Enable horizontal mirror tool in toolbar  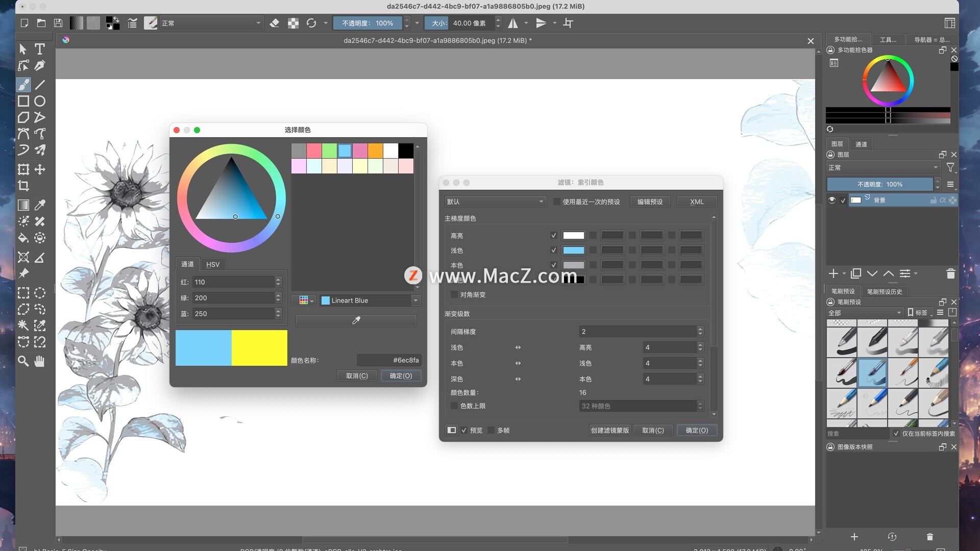tap(513, 23)
